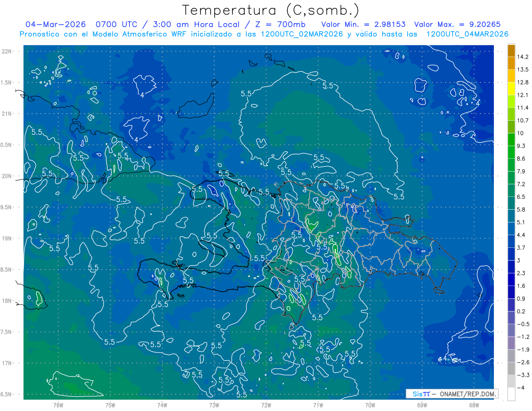This screenshot has height=411, width=532.
Task: Click the 12.1 value on the color scale
Action: click(x=523, y=95)
